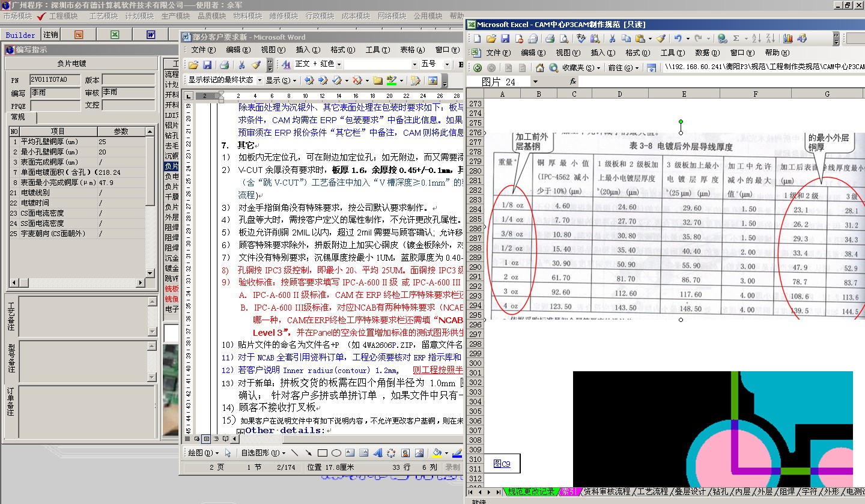Click the PN input field 2V011Y07A0
865x504 pixels.
[54, 80]
